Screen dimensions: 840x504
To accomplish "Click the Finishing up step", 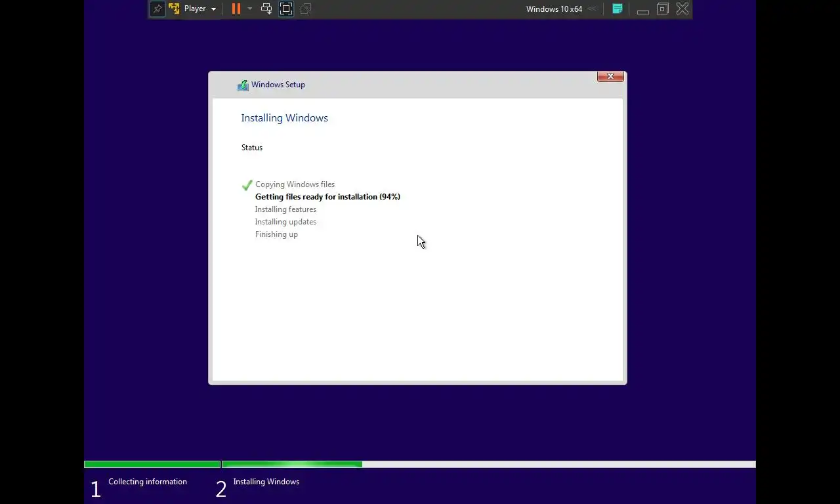I will point(276,234).
